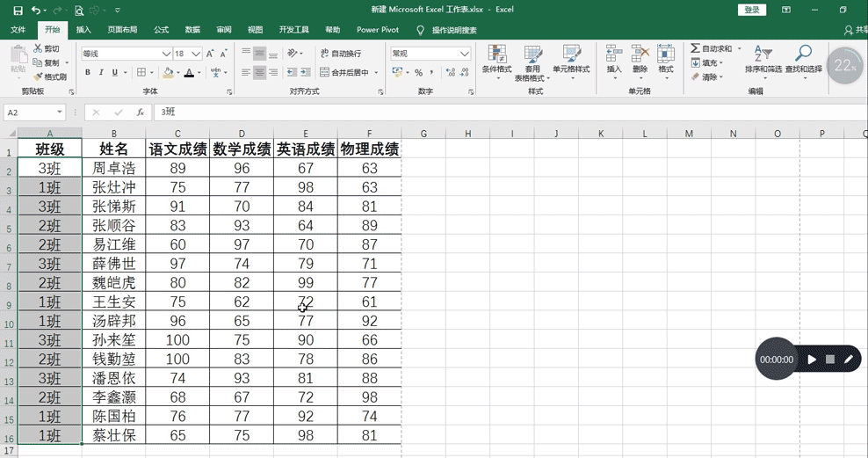
Task: Click the Cut (剪切) scissors icon
Action: [38, 48]
